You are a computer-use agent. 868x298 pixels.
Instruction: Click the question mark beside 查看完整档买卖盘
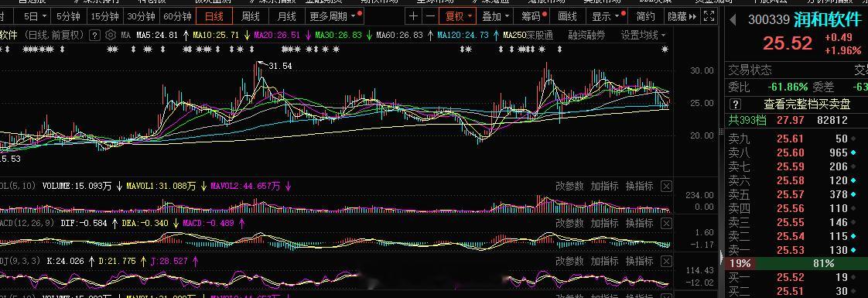[735, 104]
